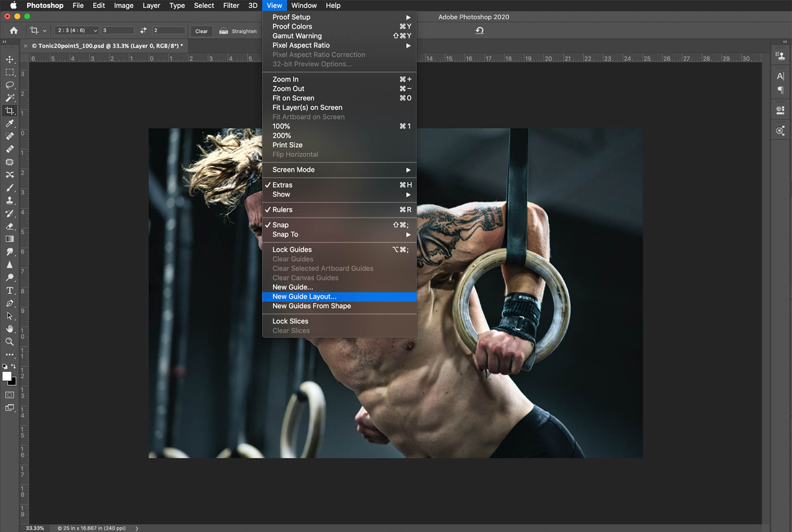The image size is (792, 532).
Task: Open the Filter menu
Action: 231,5
